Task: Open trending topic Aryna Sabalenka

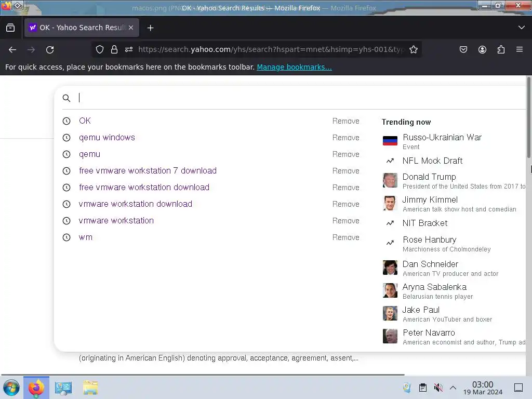Action: 434,287
